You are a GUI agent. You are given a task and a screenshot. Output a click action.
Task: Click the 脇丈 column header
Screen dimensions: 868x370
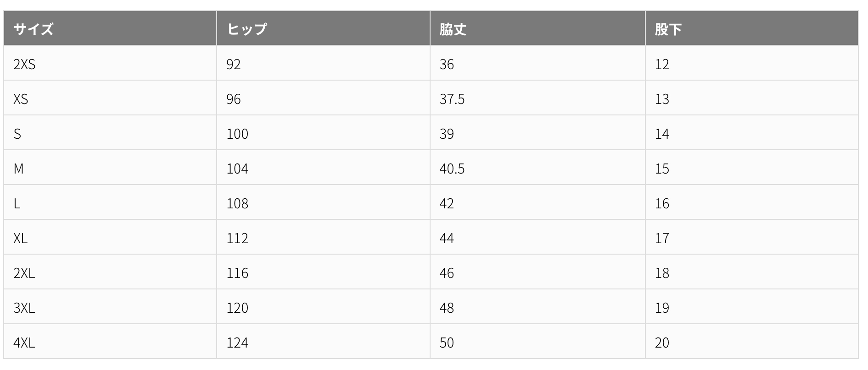click(x=538, y=28)
